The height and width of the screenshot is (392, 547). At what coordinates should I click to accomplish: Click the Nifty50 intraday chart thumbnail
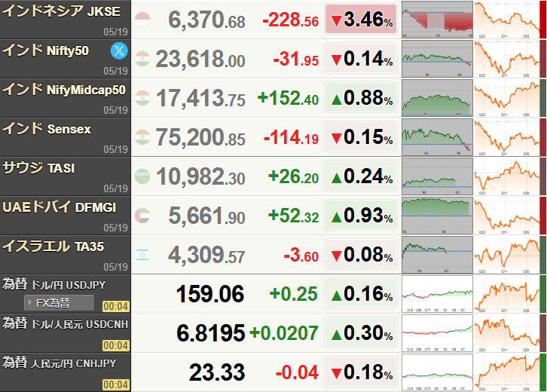437,59
